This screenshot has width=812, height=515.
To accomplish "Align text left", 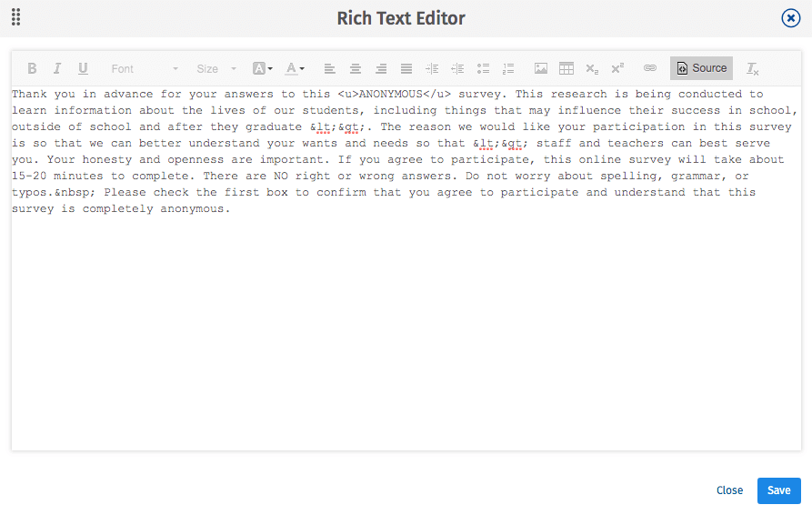I will point(329,68).
